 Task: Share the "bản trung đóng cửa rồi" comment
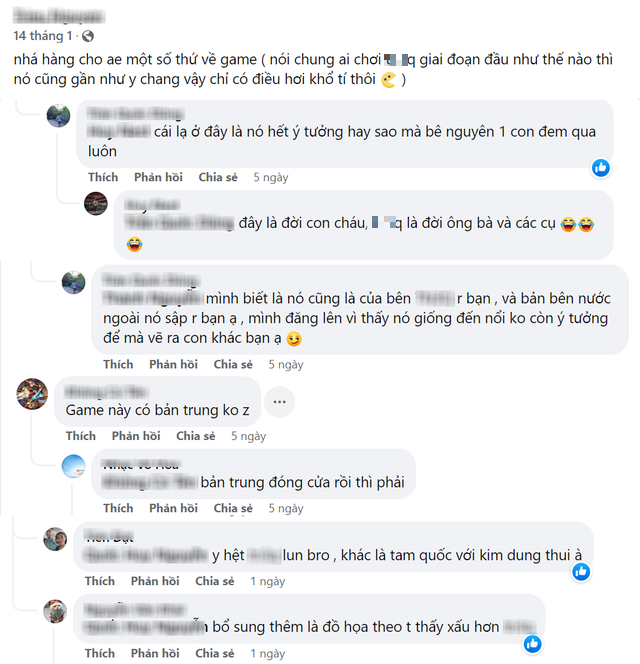click(233, 508)
